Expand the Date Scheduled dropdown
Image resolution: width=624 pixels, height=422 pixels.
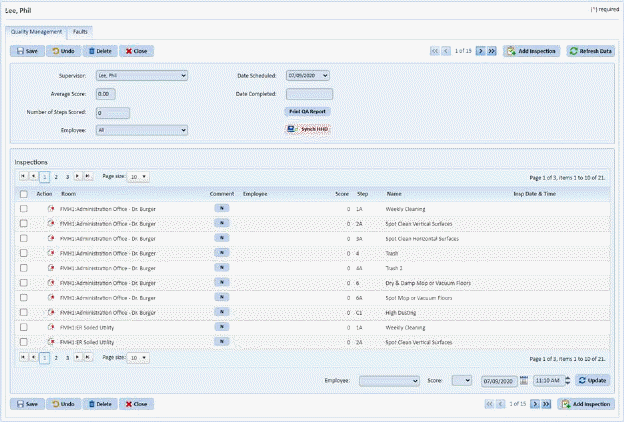307,75
